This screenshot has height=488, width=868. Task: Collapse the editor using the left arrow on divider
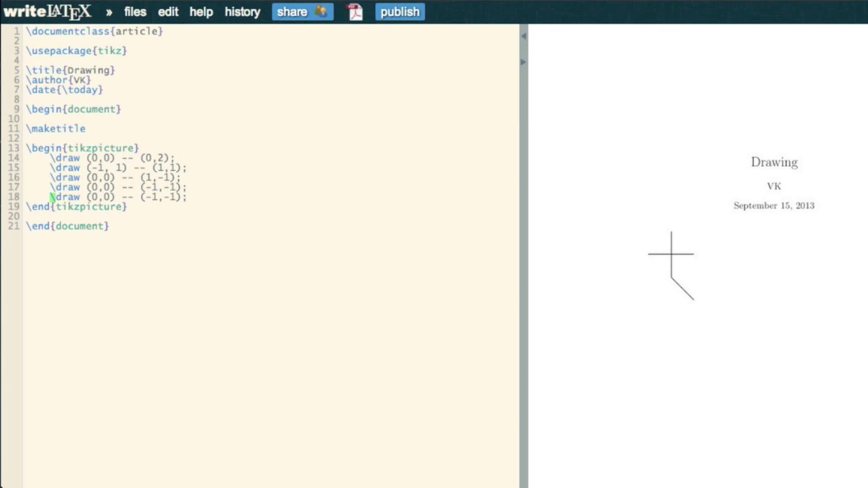524,36
